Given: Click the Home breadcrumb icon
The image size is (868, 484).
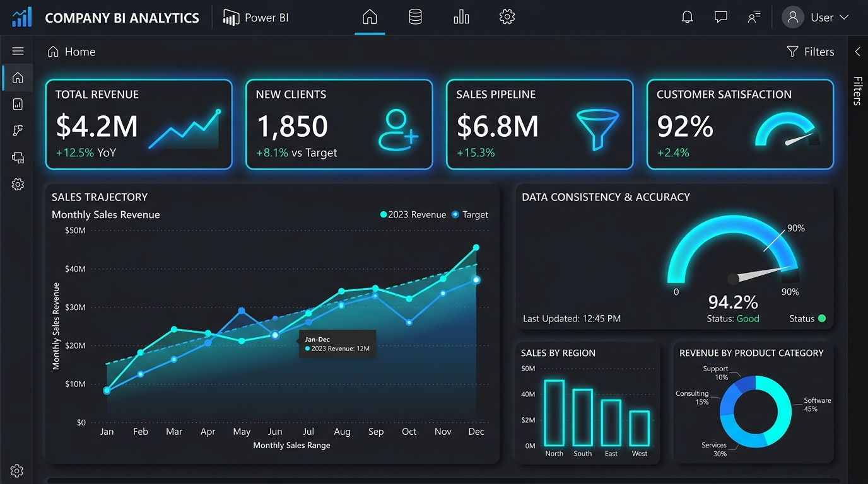Looking at the screenshot, I should coord(53,52).
